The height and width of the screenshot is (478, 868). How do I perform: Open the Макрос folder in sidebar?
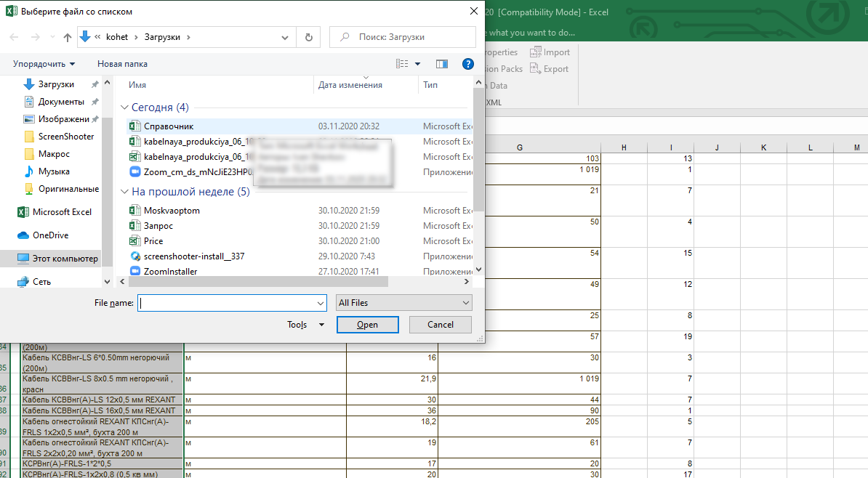pyautogui.click(x=54, y=154)
